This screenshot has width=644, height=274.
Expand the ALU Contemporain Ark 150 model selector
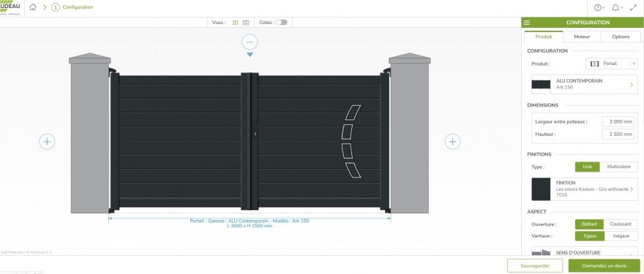[x=585, y=85]
